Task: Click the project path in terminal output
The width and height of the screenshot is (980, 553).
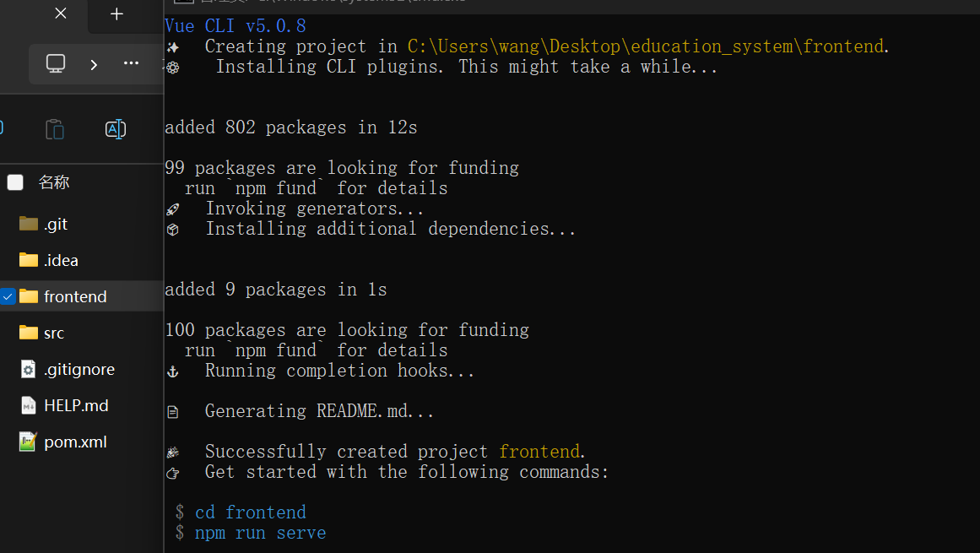Action: pos(646,46)
